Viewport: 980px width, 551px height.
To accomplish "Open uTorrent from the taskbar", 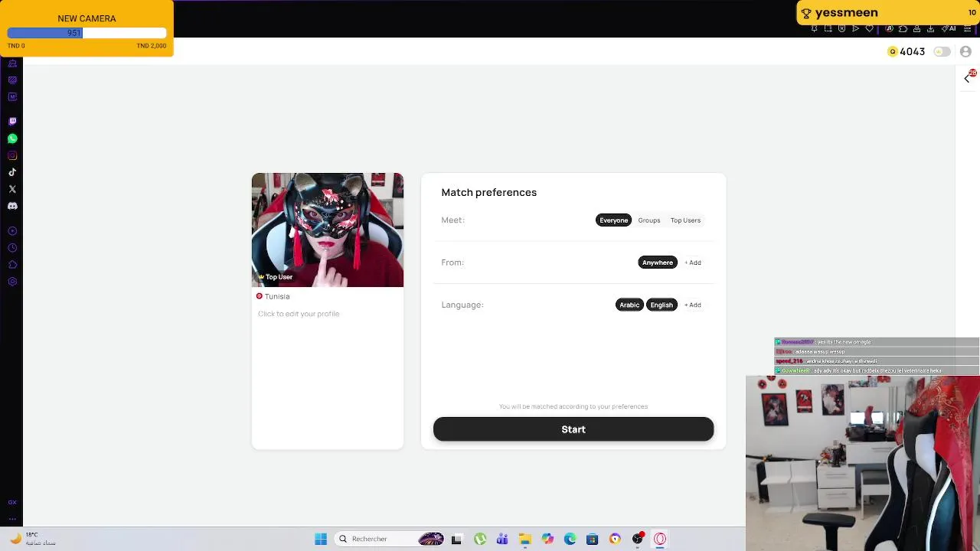I will 480,539.
